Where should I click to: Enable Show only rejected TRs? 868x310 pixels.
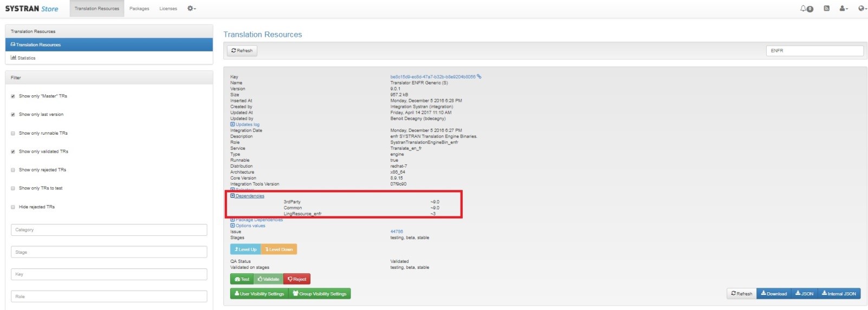[13, 170]
